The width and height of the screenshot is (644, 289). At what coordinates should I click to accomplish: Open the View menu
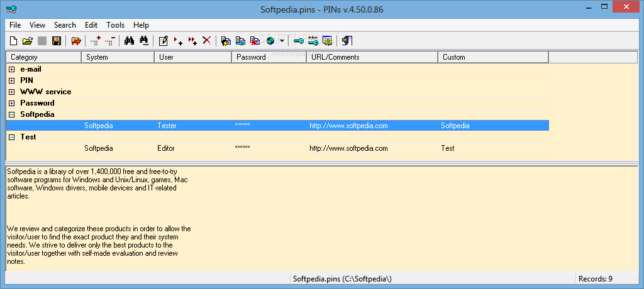(37, 25)
